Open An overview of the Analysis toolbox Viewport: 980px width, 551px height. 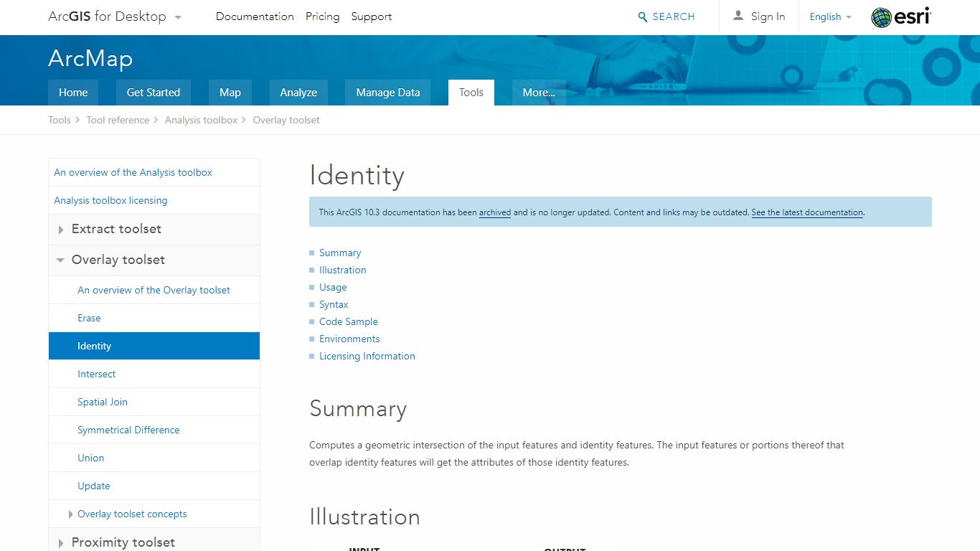(x=154, y=173)
